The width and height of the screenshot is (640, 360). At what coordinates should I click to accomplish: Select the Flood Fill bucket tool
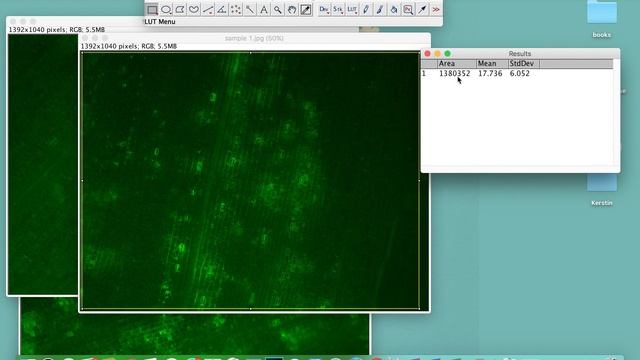394,9
